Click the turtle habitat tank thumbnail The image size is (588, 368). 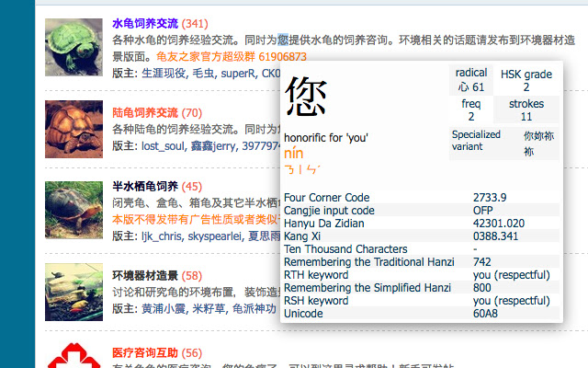click(x=73, y=293)
